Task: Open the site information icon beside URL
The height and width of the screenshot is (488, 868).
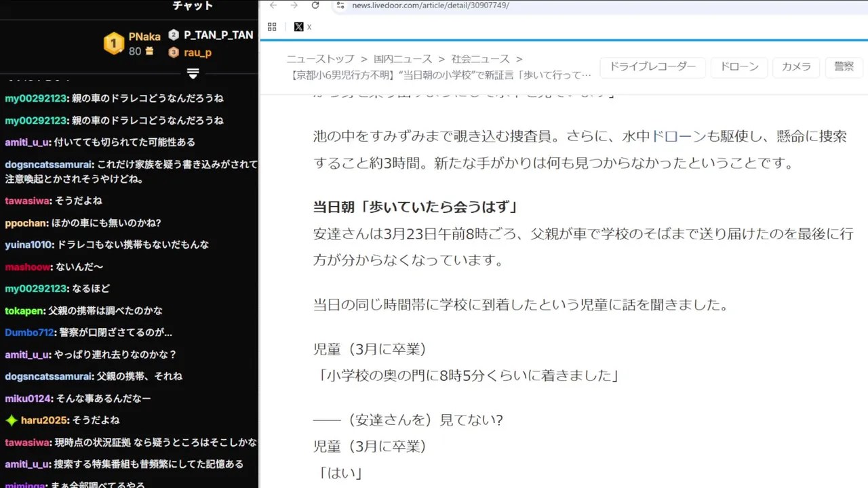Action: (340, 5)
